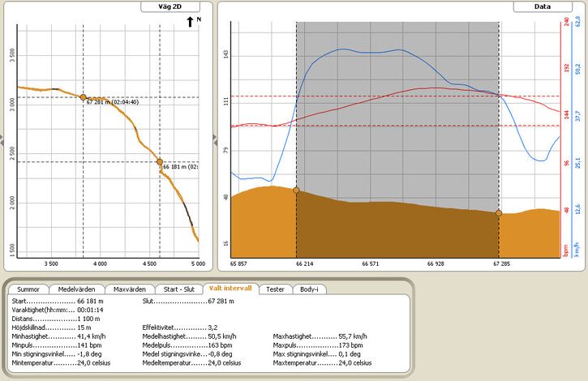This screenshot has width=588, height=381.
Task: Click the north arrow compass icon
Action: pyautogui.click(x=190, y=22)
